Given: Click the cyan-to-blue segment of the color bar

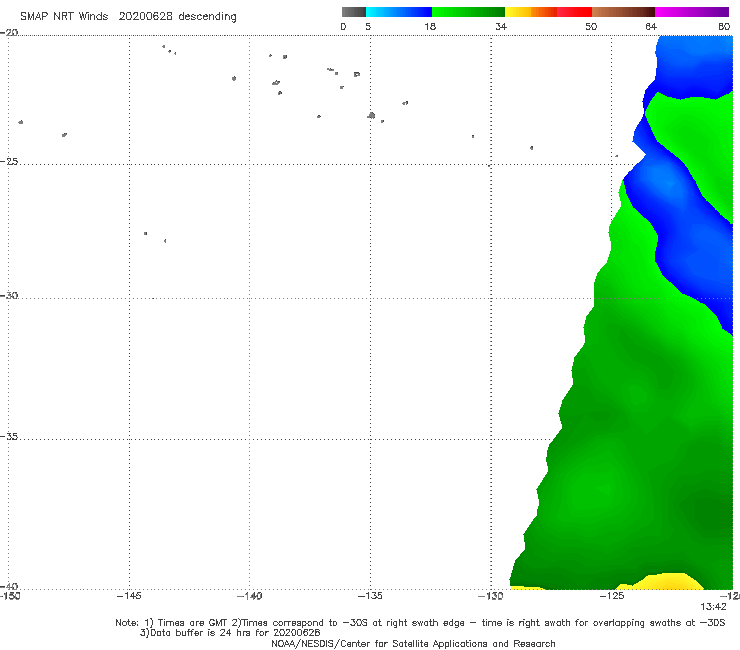Looking at the screenshot, I should coord(399,12).
